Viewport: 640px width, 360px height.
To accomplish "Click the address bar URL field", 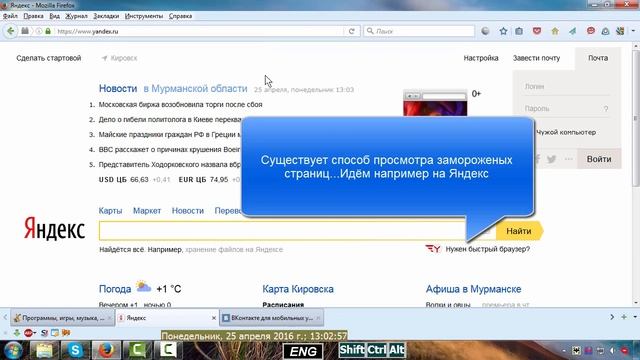I will click(200, 31).
